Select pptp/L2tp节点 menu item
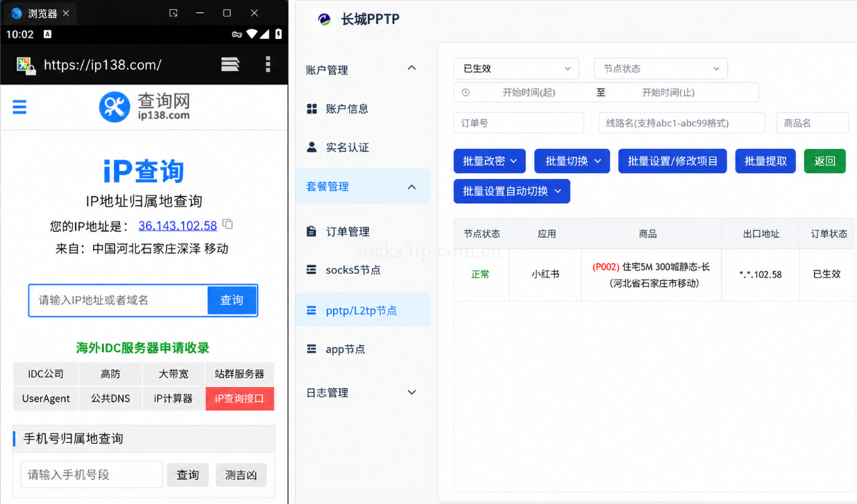Image resolution: width=857 pixels, height=504 pixels. 363,310
